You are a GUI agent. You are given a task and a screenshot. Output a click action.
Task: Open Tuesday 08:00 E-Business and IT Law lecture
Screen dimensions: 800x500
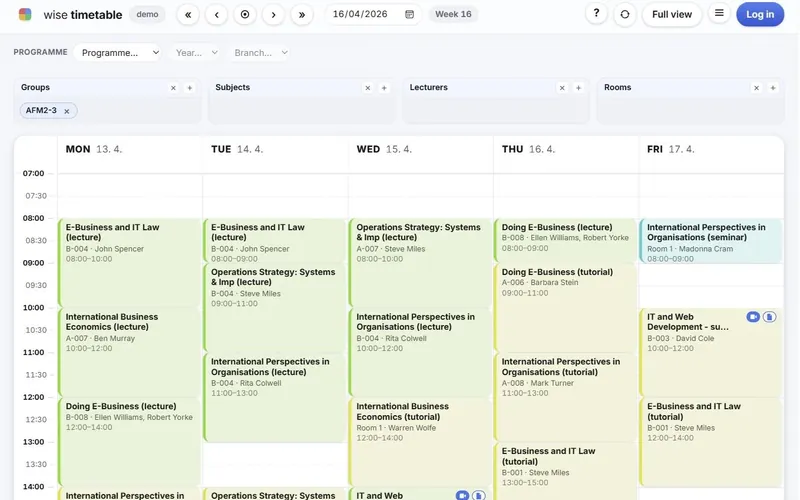275,241
